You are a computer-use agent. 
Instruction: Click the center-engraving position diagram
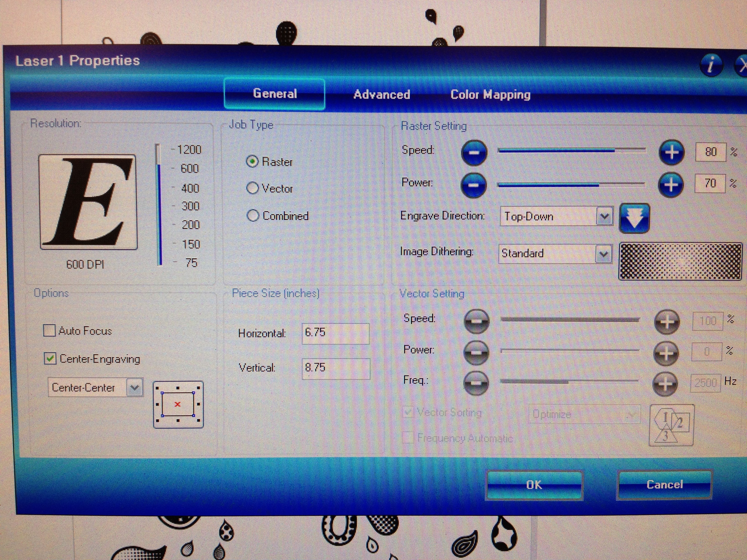pyautogui.click(x=178, y=404)
